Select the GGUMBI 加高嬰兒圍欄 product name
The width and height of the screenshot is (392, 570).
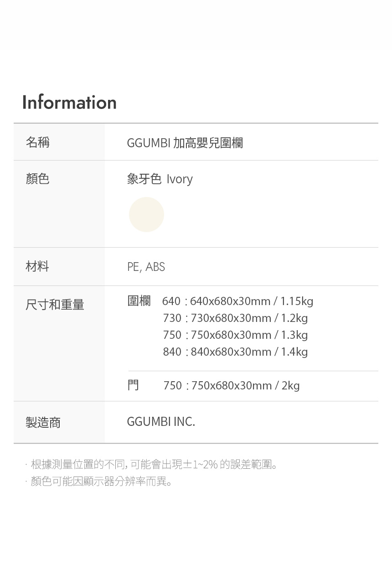tap(185, 143)
